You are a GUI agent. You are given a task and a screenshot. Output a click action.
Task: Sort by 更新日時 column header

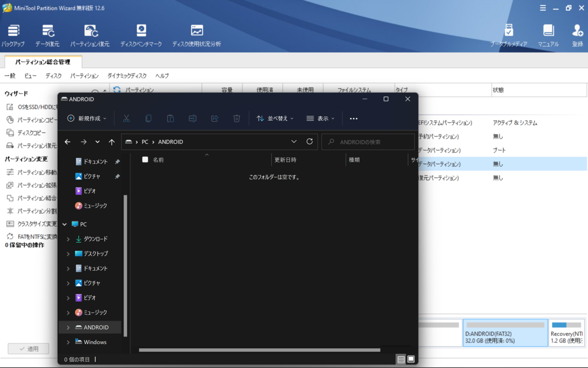tap(308, 159)
